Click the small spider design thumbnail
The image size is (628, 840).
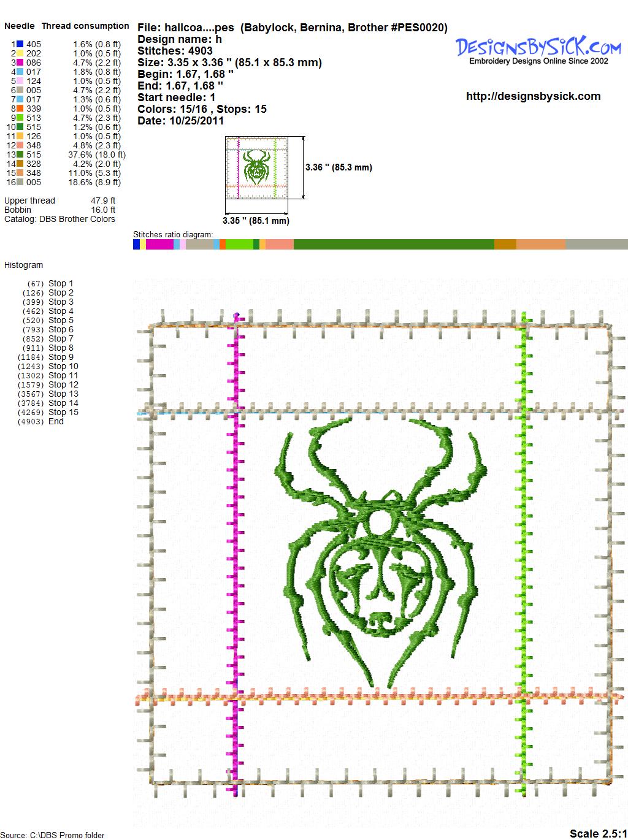(x=256, y=167)
